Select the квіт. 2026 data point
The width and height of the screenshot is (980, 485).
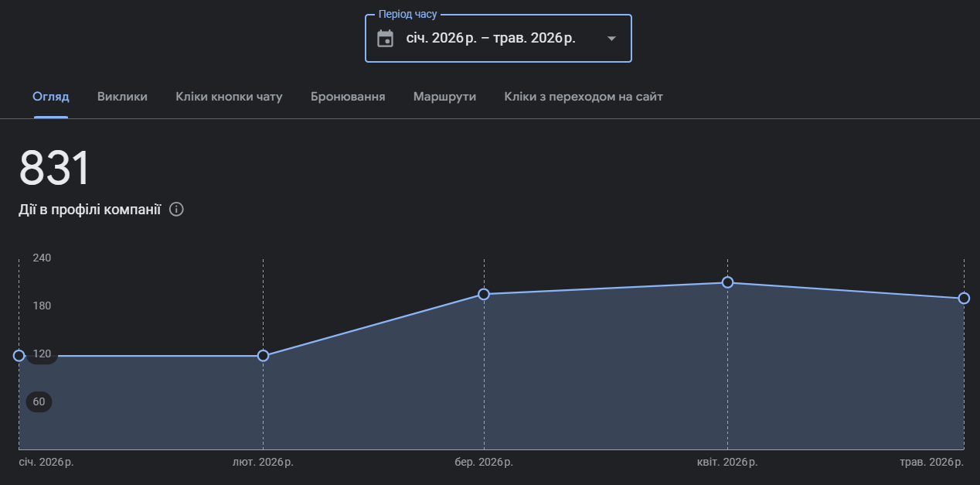[x=727, y=282]
